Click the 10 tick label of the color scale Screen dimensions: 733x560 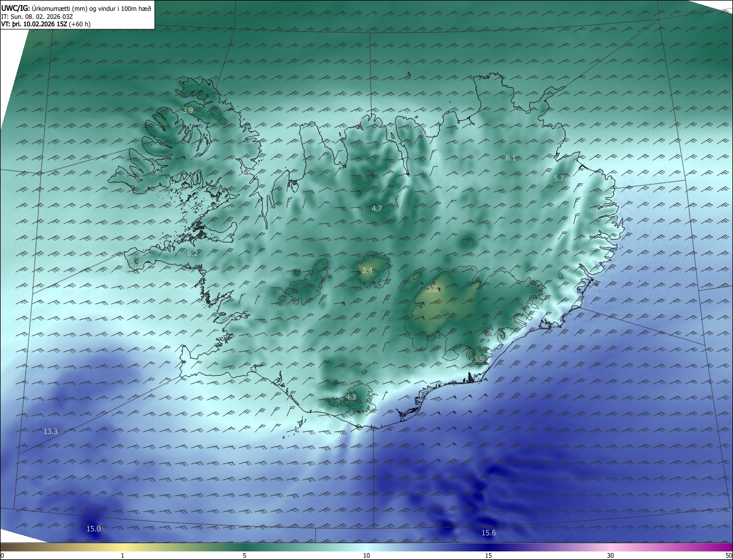(366, 555)
